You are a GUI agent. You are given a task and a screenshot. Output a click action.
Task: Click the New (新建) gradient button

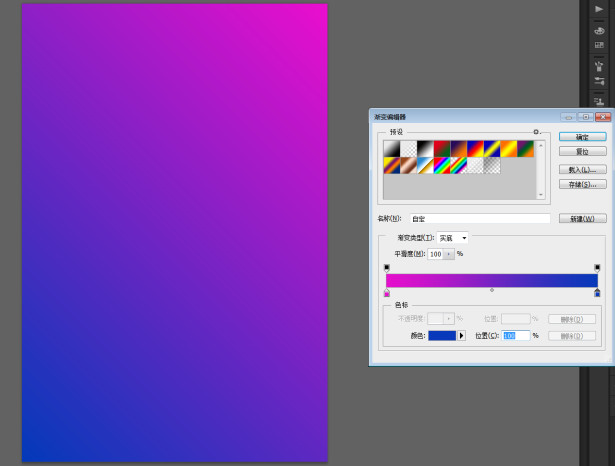click(x=582, y=218)
